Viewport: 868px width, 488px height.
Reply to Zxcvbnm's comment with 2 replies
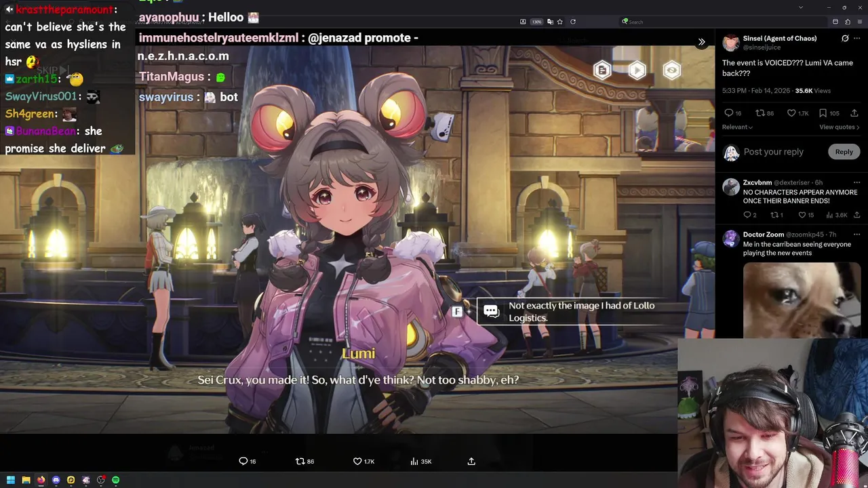point(749,215)
